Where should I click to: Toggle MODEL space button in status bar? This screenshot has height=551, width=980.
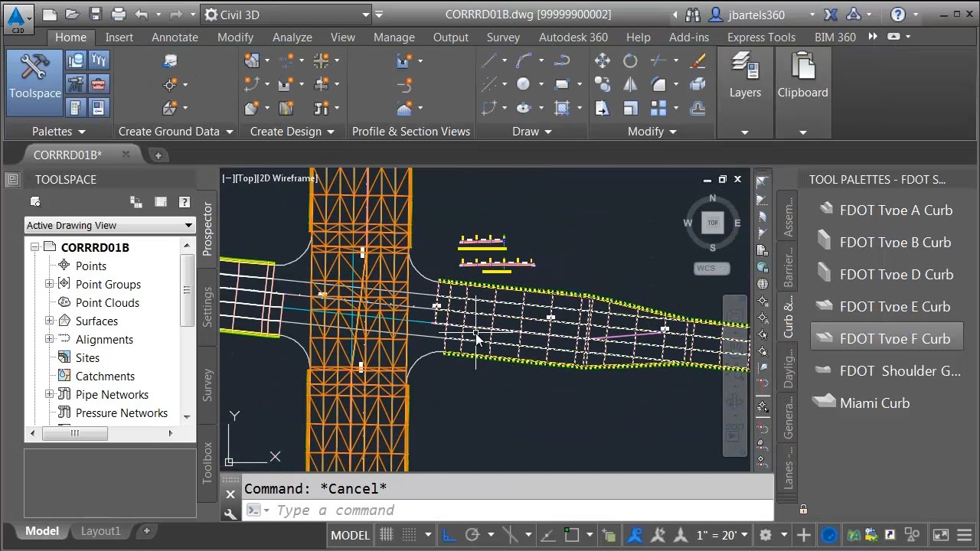pyautogui.click(x=350, y=535)
